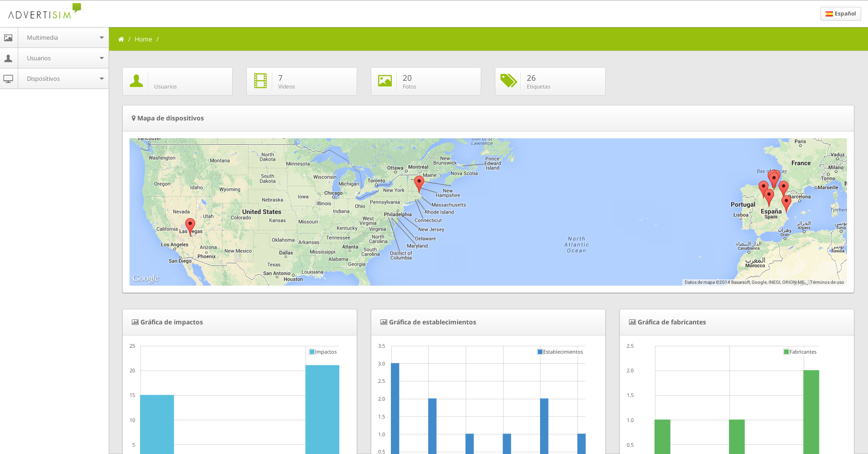
Task: Open the 7 Videos summary card
Action: pos(301,82)
